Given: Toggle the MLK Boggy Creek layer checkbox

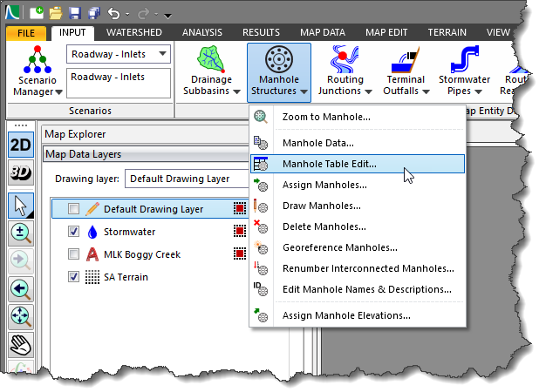Looking at the screenshot, I should (74, 254).
